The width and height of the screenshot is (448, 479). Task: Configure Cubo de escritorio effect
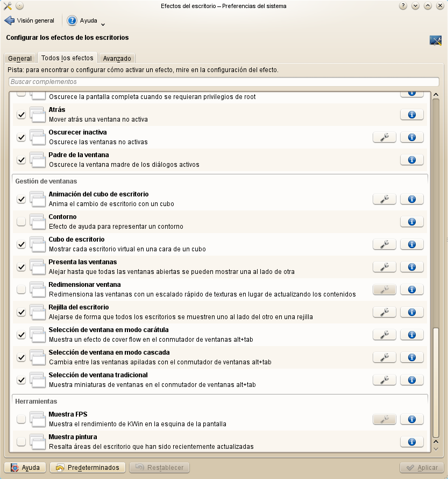pos(384,244)
